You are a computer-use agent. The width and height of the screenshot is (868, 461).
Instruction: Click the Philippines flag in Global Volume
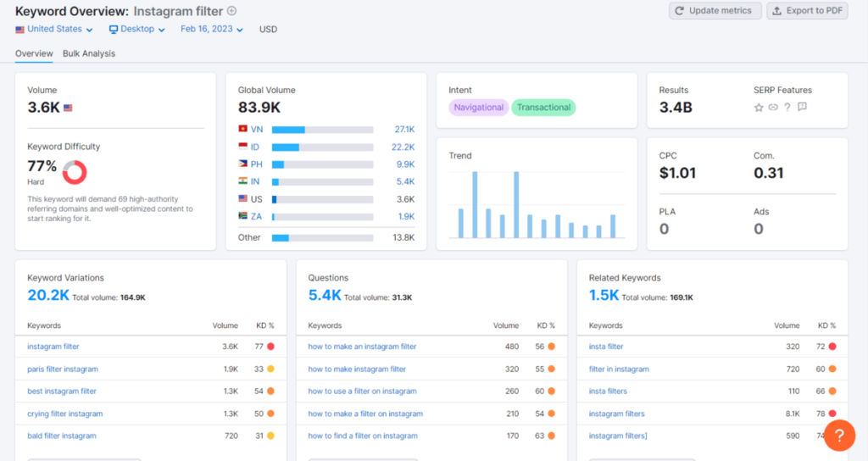pyautogui.click(x=242, y=164)
